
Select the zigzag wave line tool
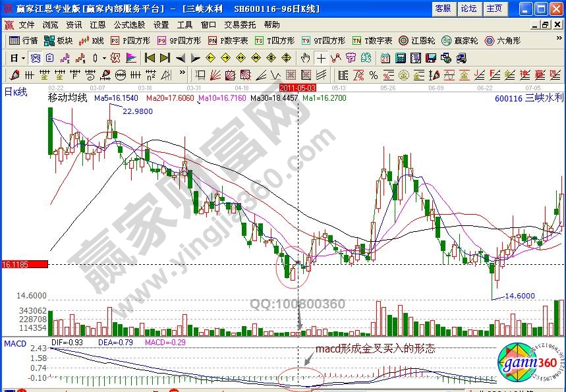335,58
